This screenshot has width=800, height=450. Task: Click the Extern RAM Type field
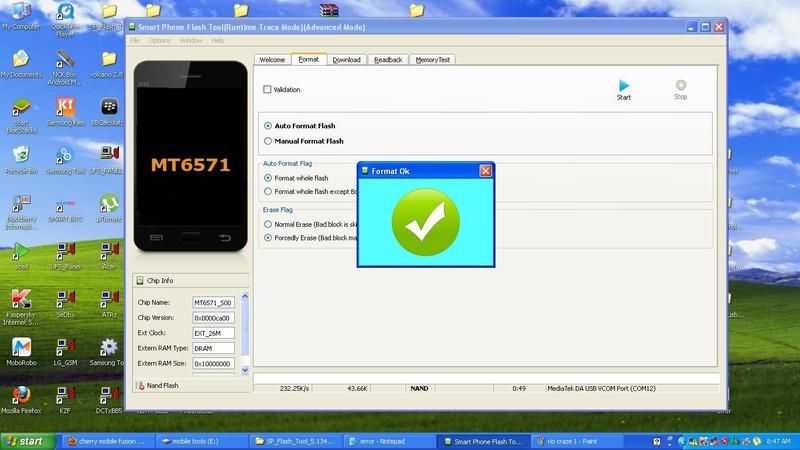213,348
